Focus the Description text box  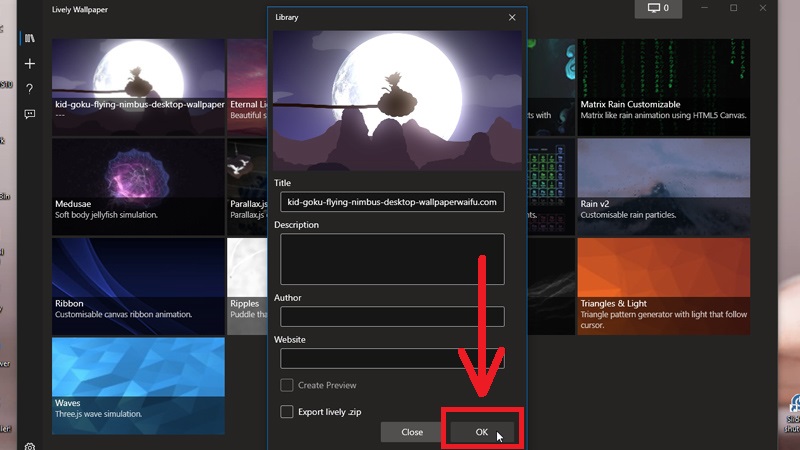pos(392,259)
